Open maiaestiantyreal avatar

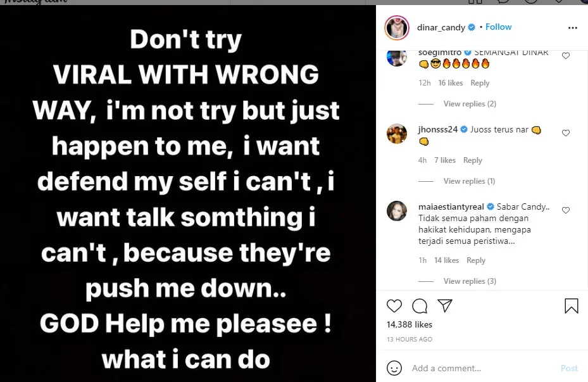click(x=397, y=210)
